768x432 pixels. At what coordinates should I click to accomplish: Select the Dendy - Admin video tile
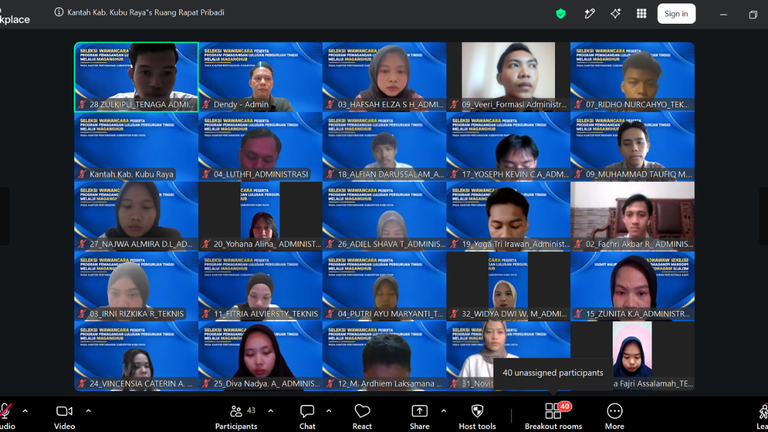click(260, 77)
